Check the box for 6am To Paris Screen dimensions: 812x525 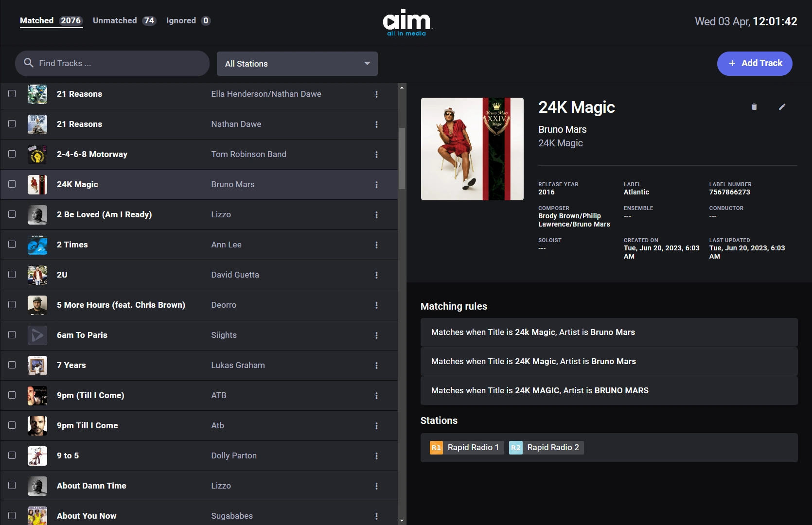(x=12, y=335)
